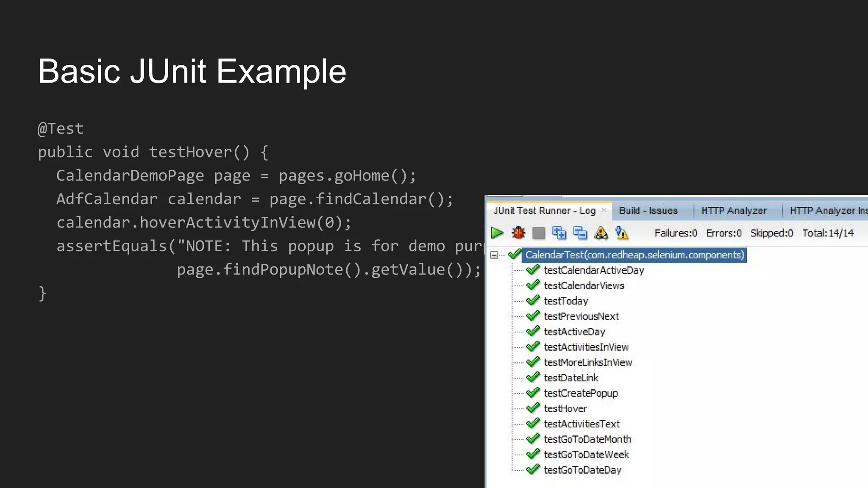Screen dimensions: 868x488
Task: Select the testToday result
Action: pos(566,301)
